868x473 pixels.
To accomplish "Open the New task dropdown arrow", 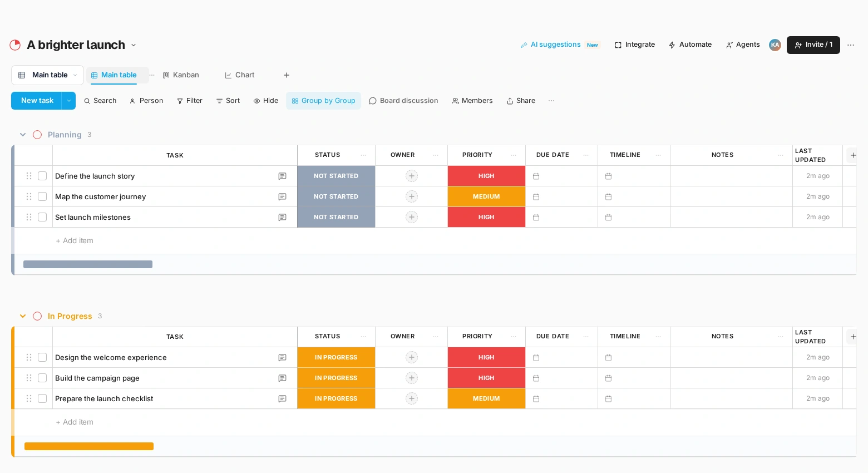I will [68, 101].
